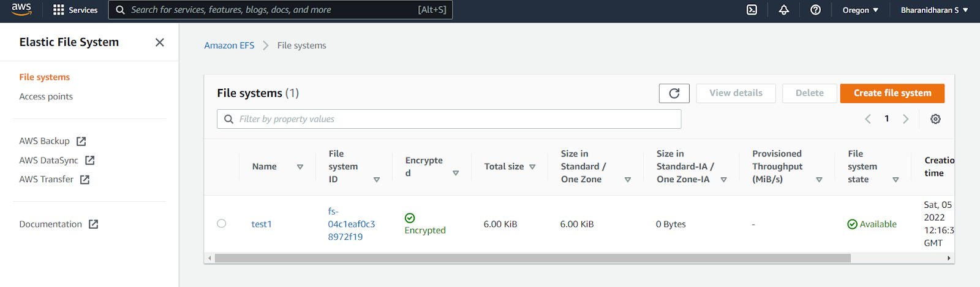Sort by Provisioned Throughput arrow
The image size is (980, 287).
[x=819, y=180]
